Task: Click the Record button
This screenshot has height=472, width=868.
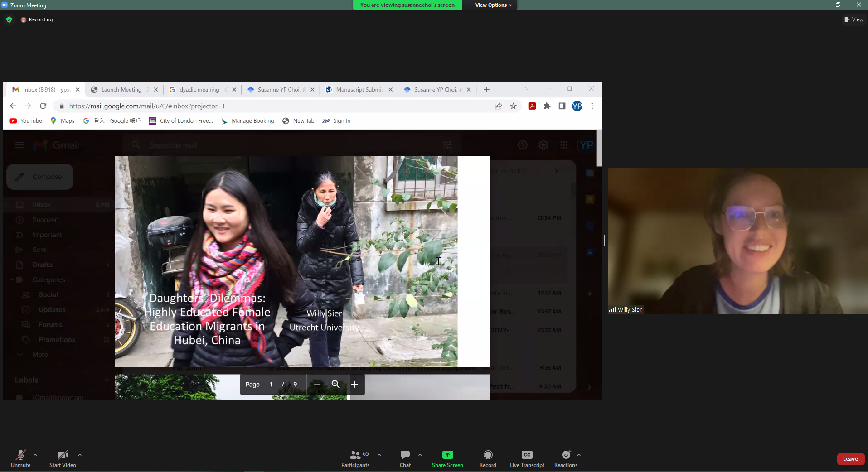Action: coord(488,458)
